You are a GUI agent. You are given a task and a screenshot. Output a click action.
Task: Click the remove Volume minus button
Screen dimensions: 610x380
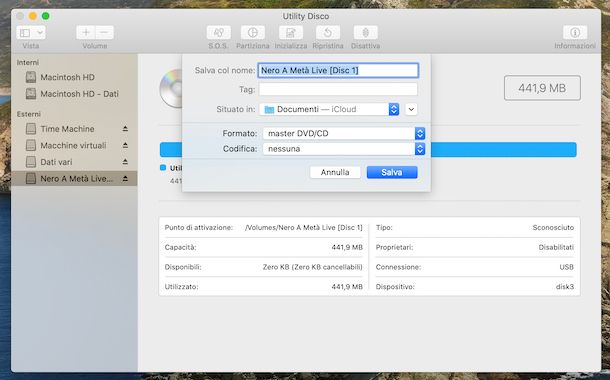(x=104, y=33)
